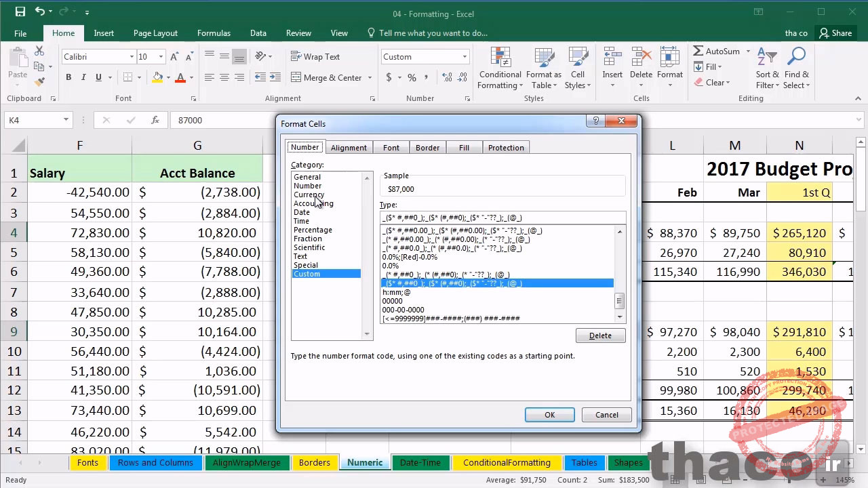Open the Date-Time sheet tab
Viewport: 868px width, 488px height.
click(420, 463)
